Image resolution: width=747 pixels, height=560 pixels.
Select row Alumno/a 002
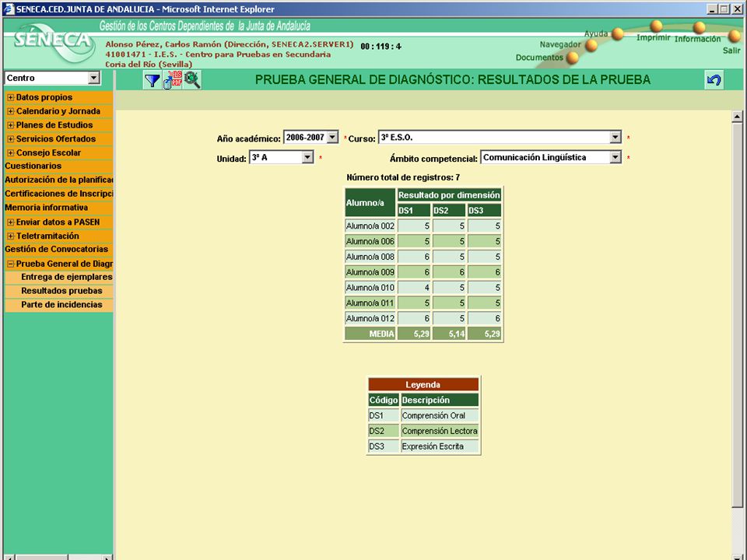[x=423, y=226]
